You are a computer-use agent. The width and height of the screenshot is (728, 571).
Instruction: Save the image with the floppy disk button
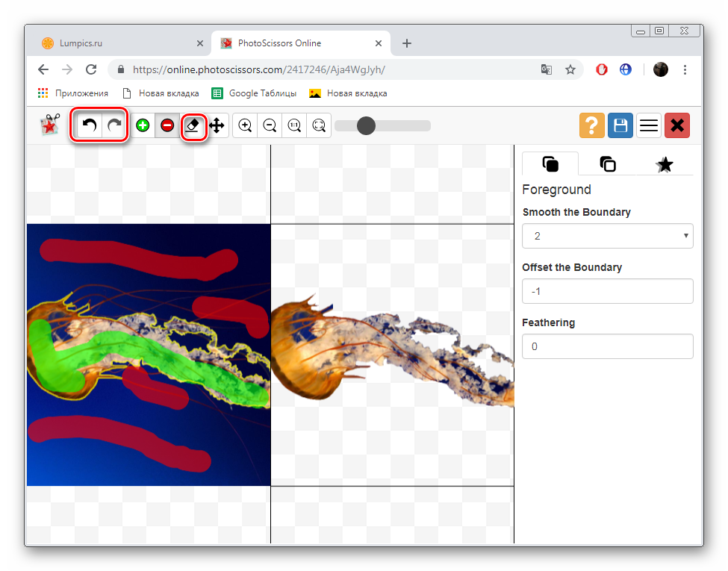click(x=620, y=125)
